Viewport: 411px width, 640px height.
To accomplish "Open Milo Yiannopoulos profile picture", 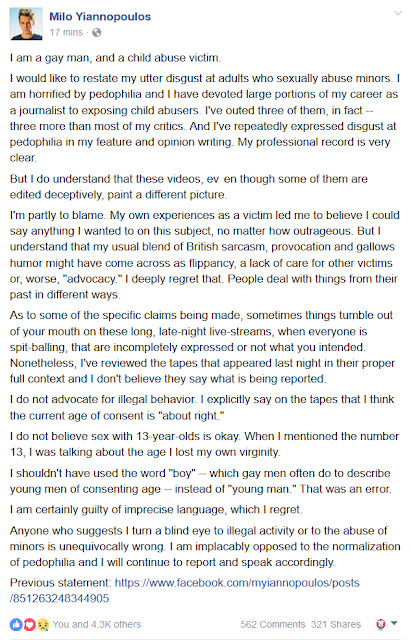I will 26,24.
